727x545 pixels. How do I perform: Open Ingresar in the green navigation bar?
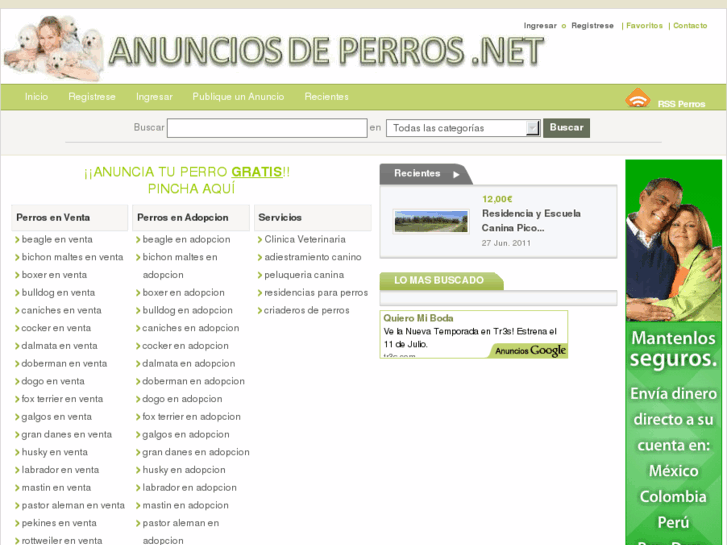point(154,96)
